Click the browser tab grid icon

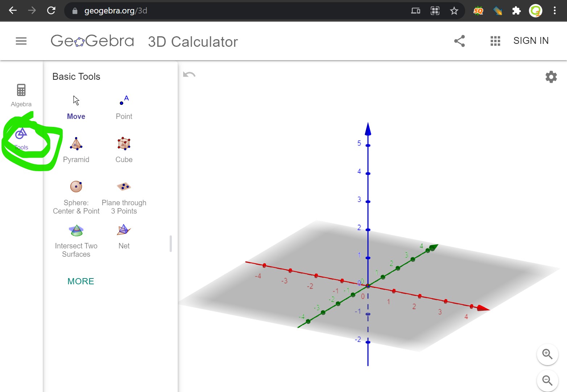tap(435, 11)
